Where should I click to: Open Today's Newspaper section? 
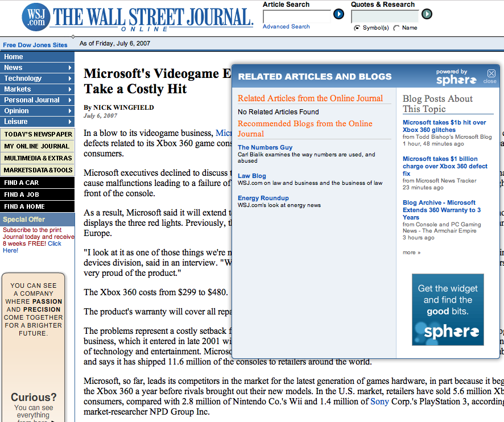(x=38, y=134)
